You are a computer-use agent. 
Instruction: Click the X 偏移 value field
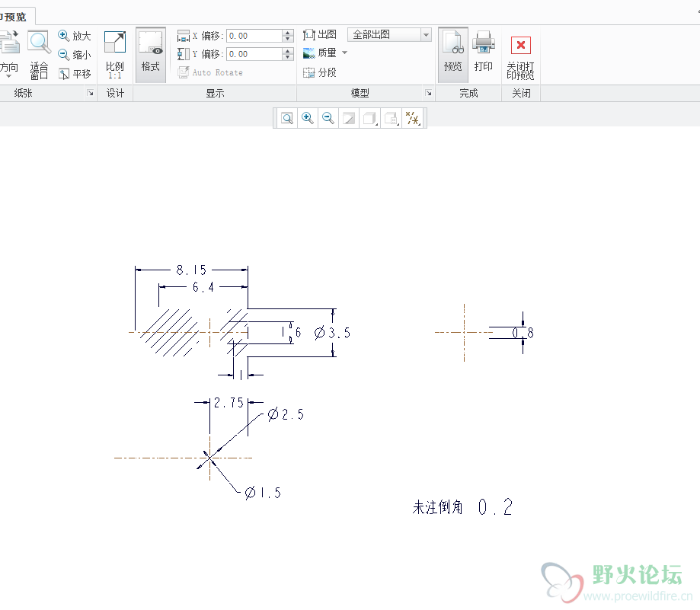coord(254,36)
